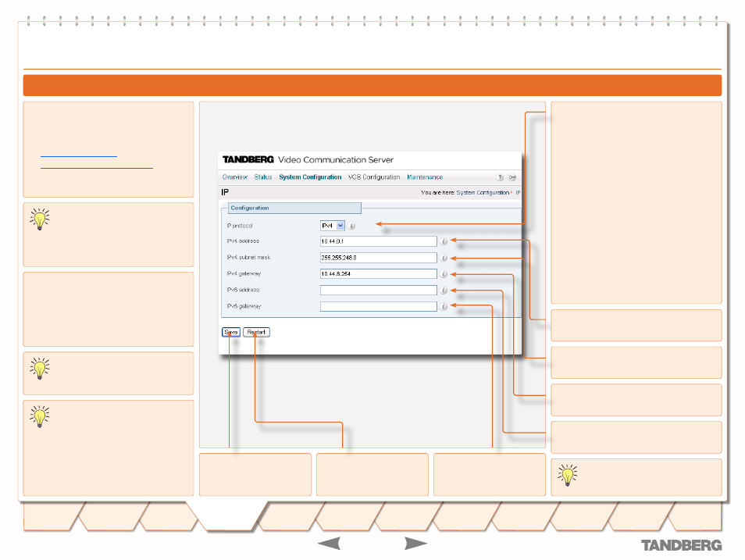The height and width of the screenshot is (560, 745).
Task: Click into the IPv6 address field
Action: coord(379,290)
